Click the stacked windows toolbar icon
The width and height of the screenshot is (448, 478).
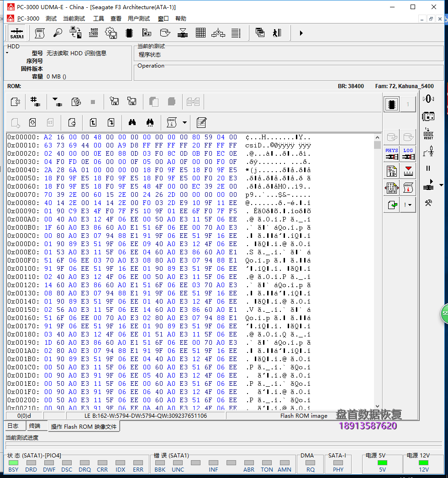(260, 32)
